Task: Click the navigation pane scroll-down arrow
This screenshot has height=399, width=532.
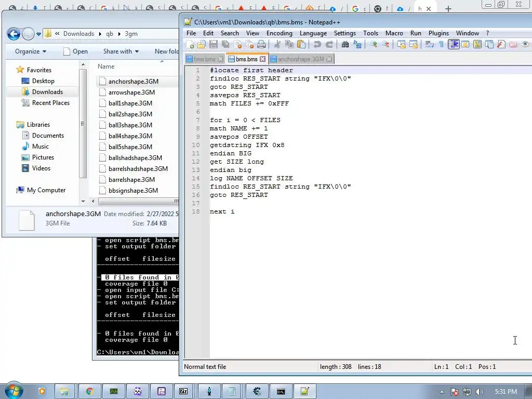Action: (x=83, y=202)
